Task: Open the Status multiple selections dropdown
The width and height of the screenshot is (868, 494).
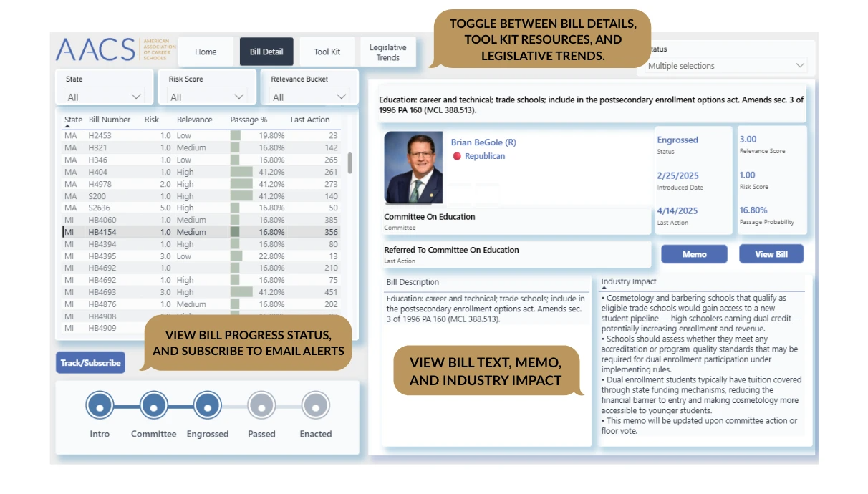Action: click(726, 66)
